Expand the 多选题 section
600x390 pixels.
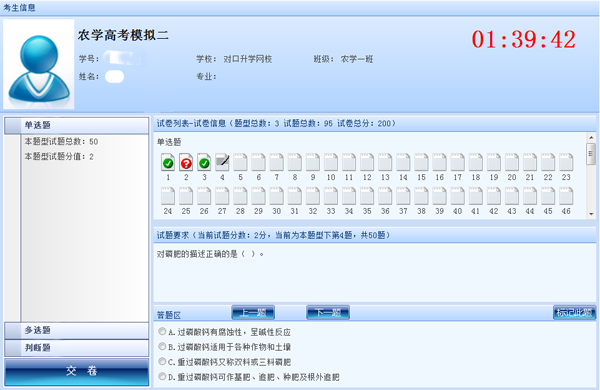[77, 330]
